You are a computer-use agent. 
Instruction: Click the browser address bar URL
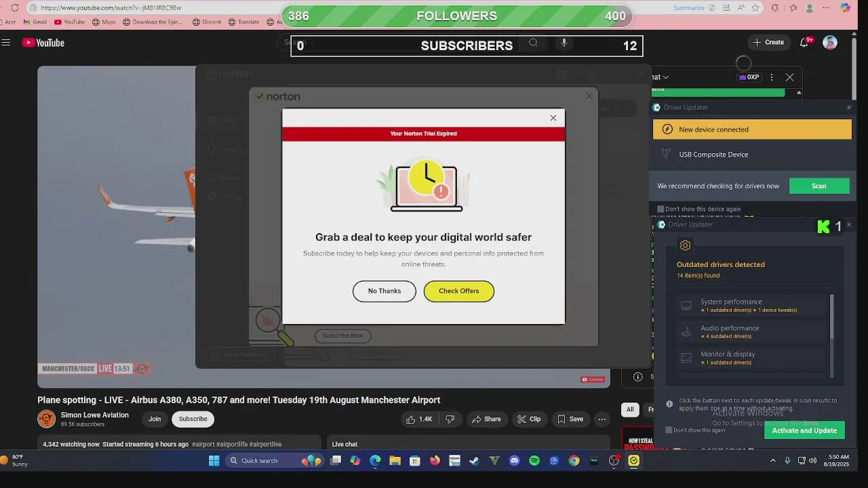(x=111, y=7)
